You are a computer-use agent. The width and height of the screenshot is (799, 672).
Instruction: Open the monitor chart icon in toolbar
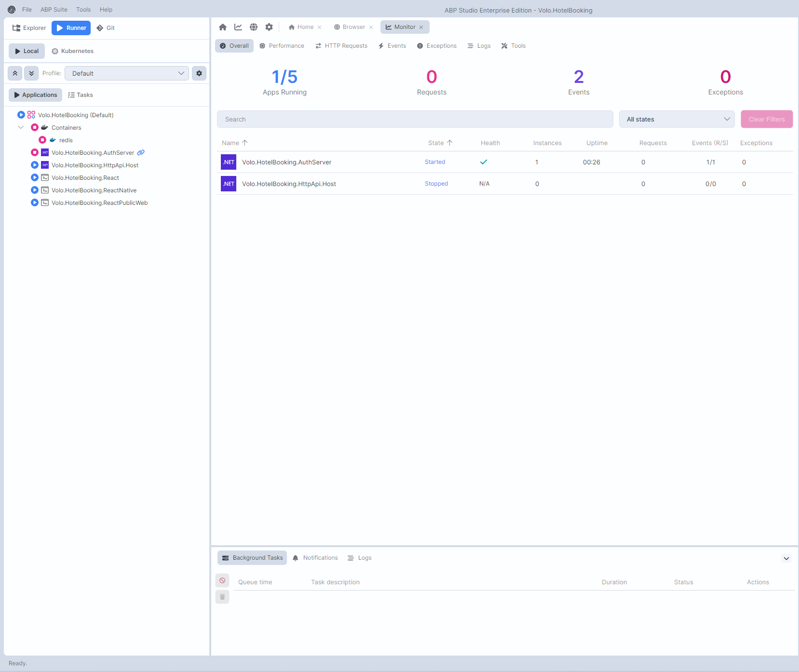point(238,27)
